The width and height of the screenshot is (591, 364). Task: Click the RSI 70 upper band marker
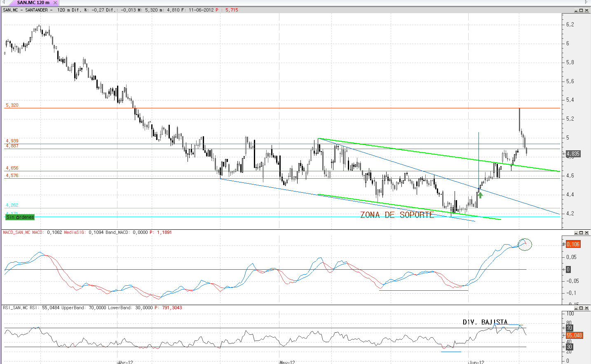pyautogui.click(x=569, y=328)
